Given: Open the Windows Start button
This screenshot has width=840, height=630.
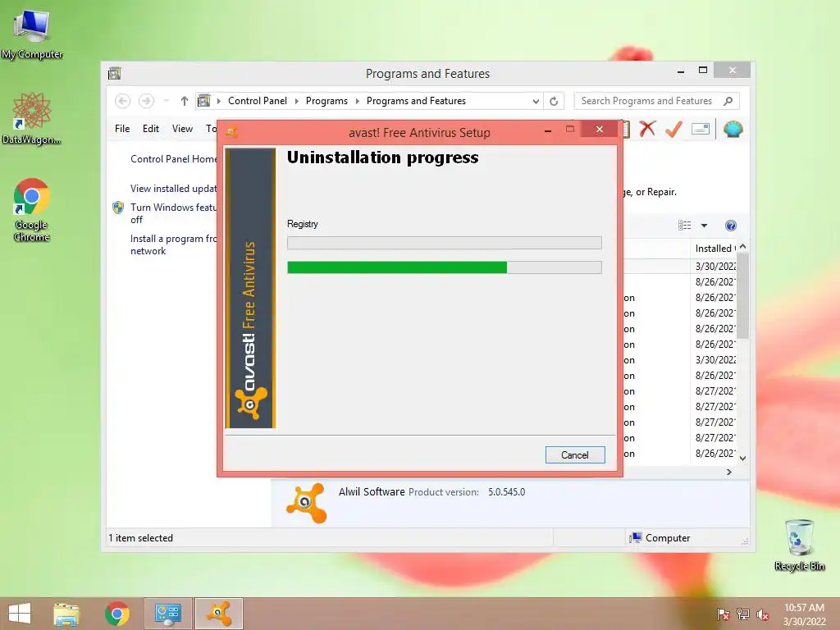Looking at the screenshot, I should 20,614.
